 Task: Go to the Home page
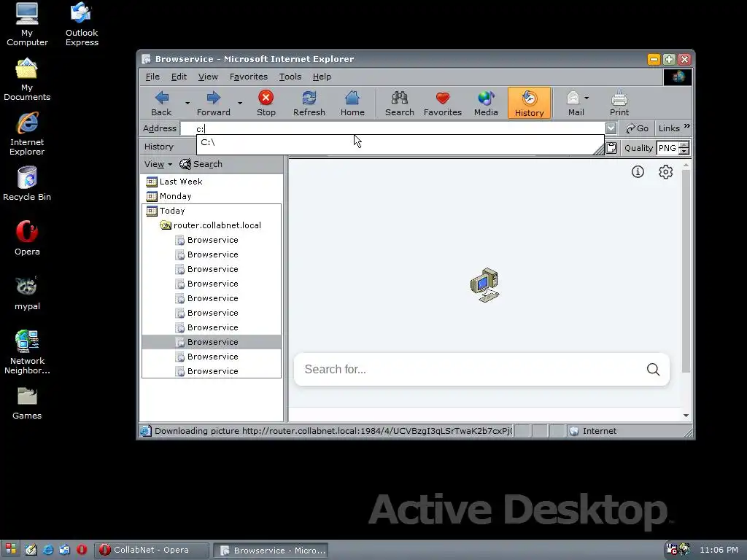(352, 103)
